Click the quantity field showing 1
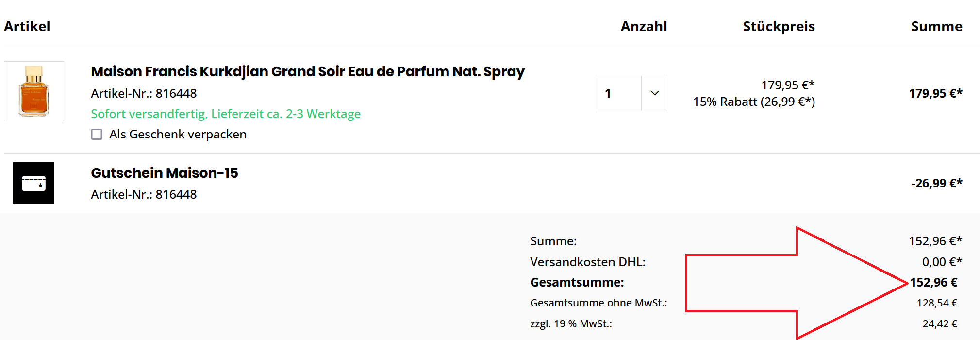This screenshot has width=980, height=340. pyautogui.click(x=618, y=93)
